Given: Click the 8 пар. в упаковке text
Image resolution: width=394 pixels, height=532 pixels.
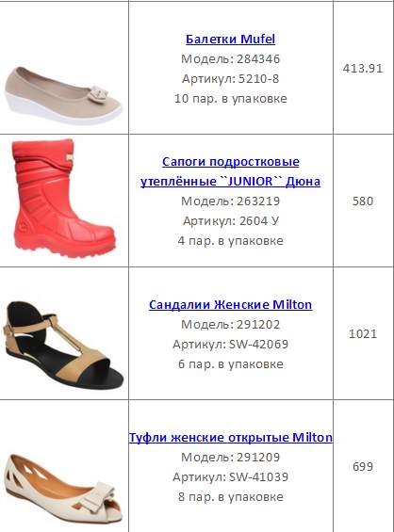Looking at the screenshot, I should [x=230, y=497].
